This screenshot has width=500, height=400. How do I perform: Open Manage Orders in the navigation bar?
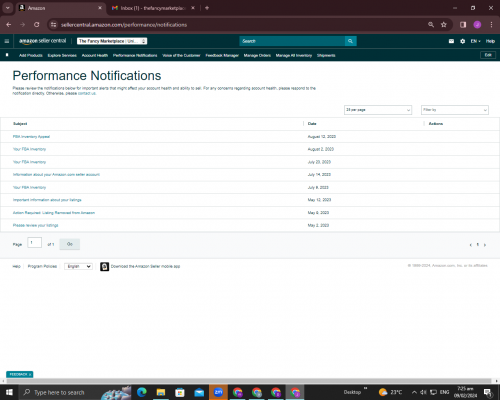[257, 55]
